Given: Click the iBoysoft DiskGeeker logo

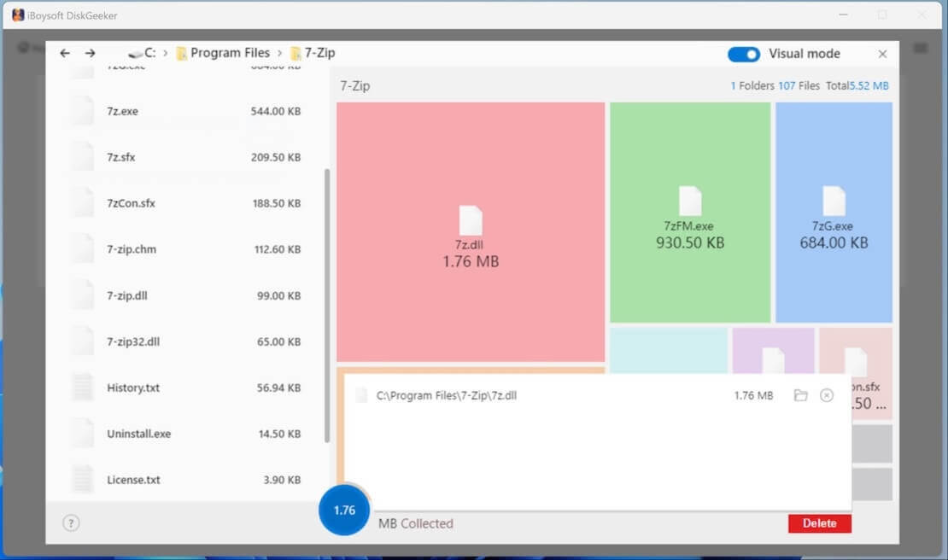Looking at the screenshot, I should click(x=17, y=15).
